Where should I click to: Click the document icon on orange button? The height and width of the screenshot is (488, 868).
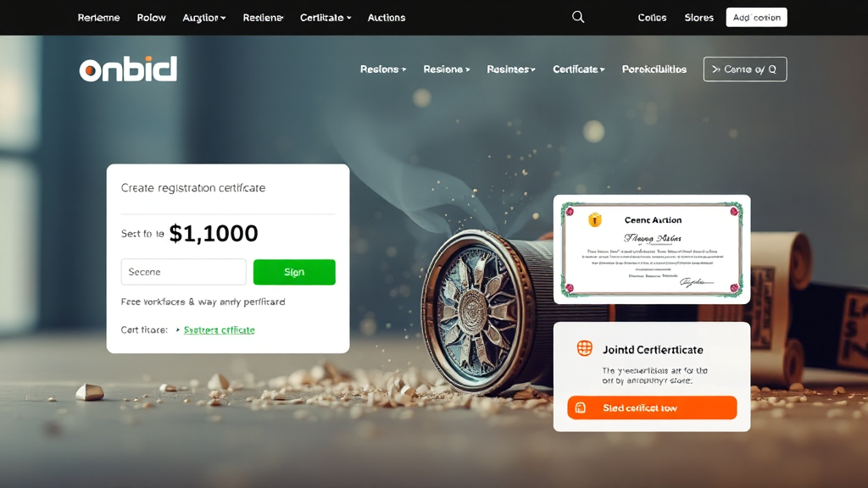pyautogui.click(x=580, y=408)
